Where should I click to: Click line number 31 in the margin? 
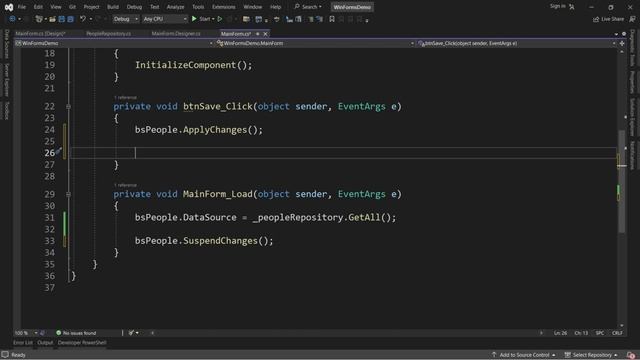(50, 218)
